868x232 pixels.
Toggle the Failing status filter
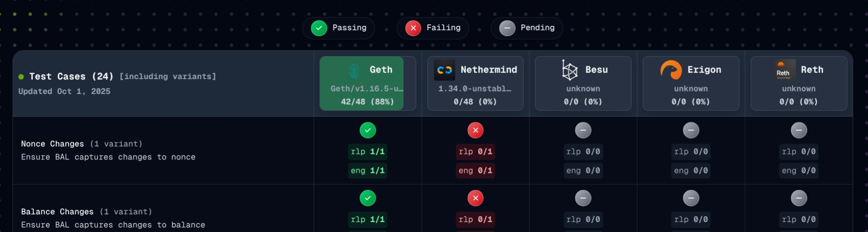[x=432, y=28]
